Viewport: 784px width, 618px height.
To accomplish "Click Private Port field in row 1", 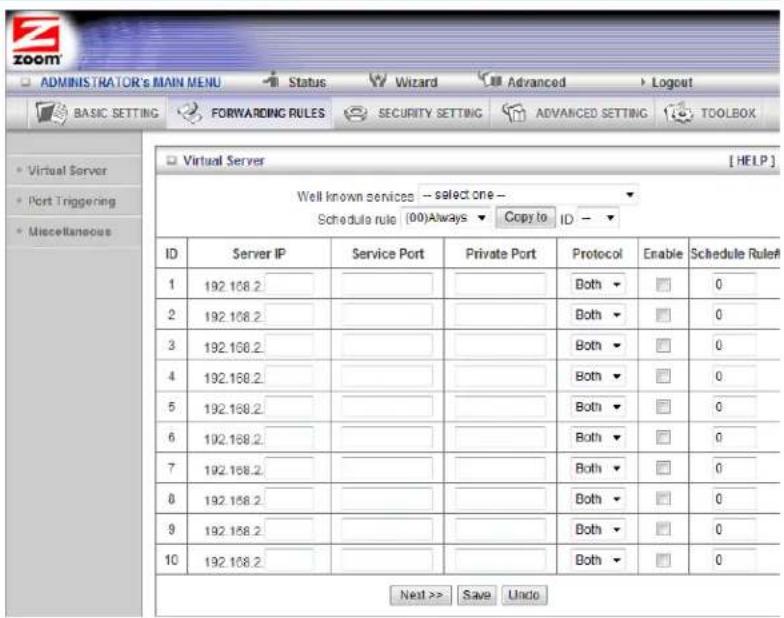I will pyautogui.click(x=500, y=284).
